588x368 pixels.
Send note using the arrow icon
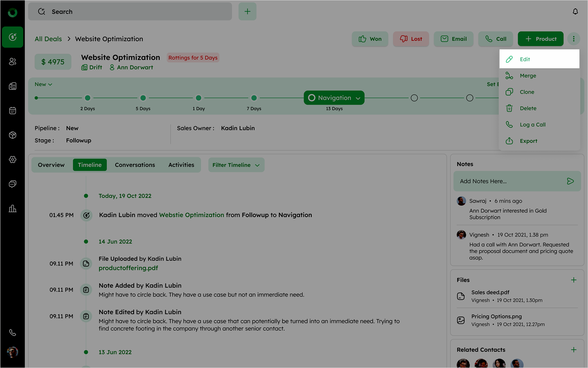point(570,181)
